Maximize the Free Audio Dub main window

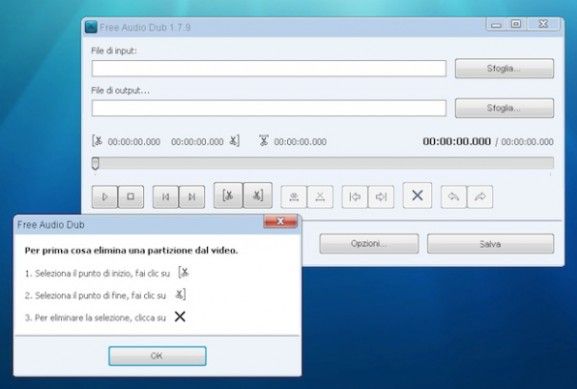(x=516, y=24)
